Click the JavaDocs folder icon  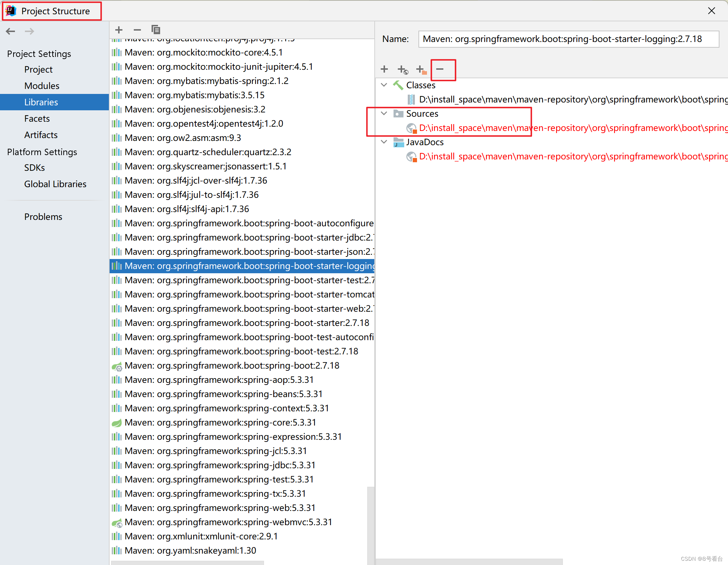(x=398, y=142)
